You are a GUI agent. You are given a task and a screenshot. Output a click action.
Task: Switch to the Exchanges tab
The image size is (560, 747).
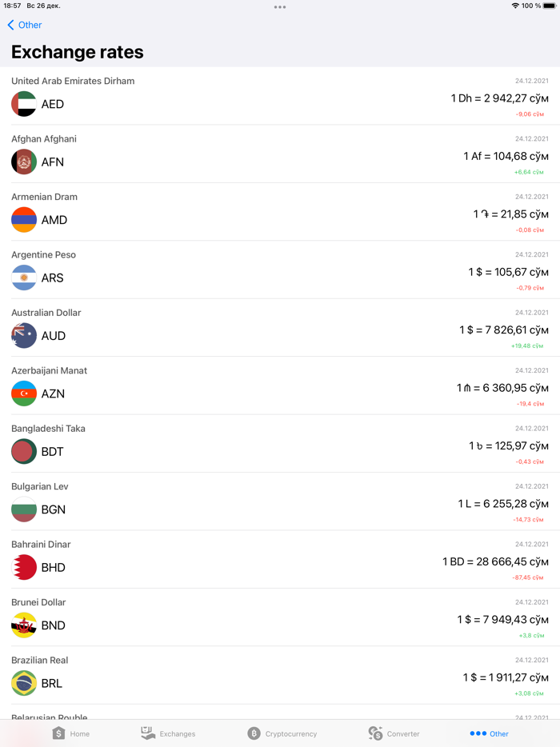pyautogui.click(x=168, y=733)
